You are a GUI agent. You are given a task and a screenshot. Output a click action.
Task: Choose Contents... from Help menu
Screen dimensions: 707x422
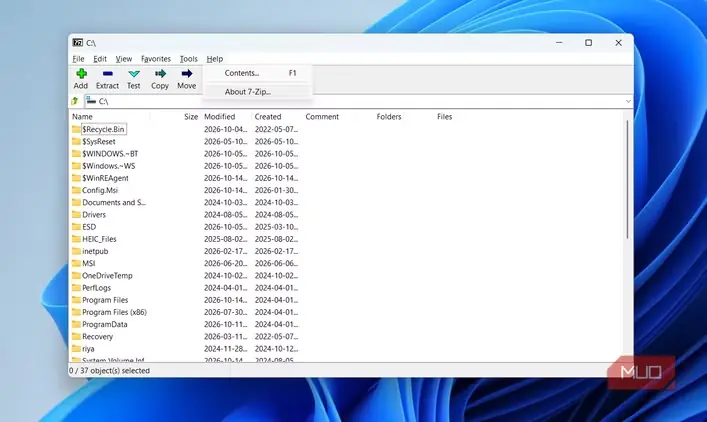click(257, 73)
